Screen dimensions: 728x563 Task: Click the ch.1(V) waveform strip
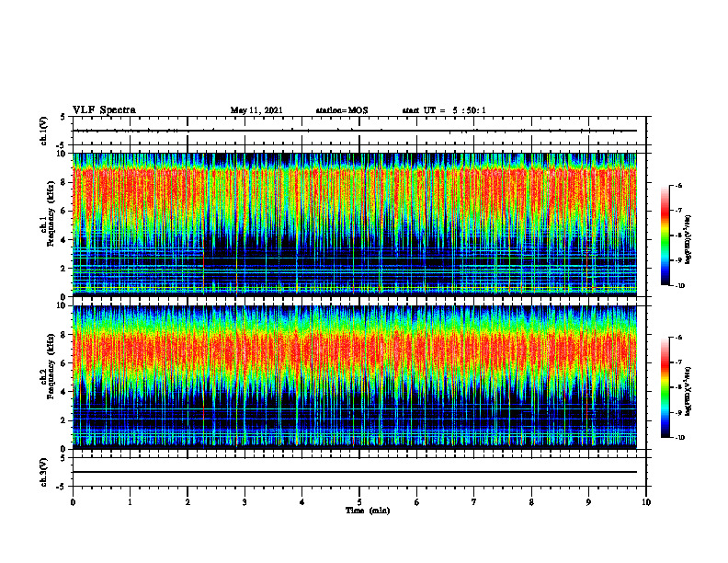[x=359, y=131]
